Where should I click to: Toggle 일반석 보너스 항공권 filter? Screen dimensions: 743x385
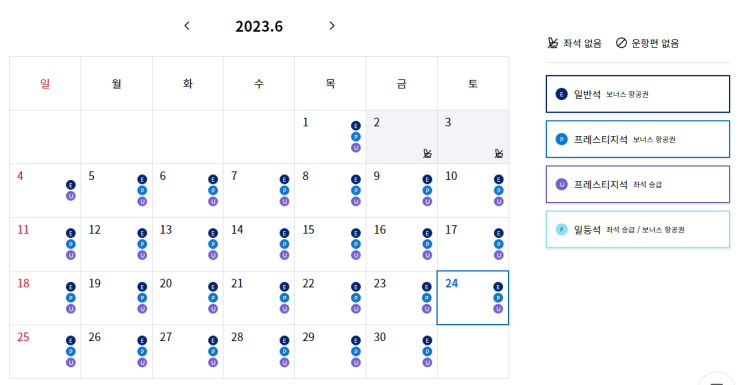[638, 94]
